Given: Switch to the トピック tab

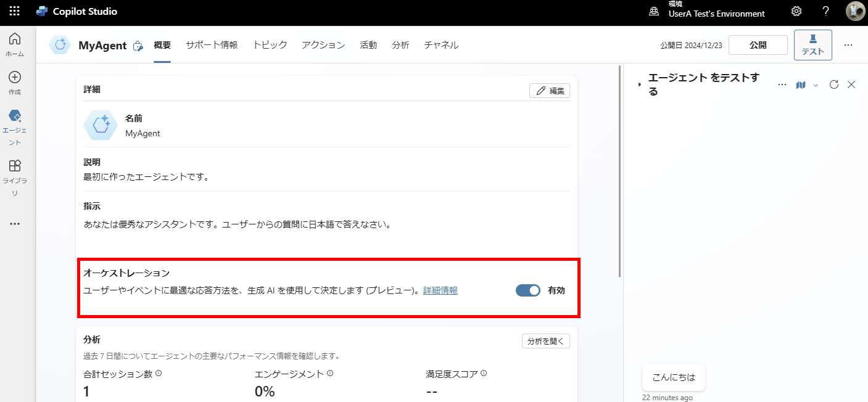Looking at the screenshot, I should click(x=270, y=45).
